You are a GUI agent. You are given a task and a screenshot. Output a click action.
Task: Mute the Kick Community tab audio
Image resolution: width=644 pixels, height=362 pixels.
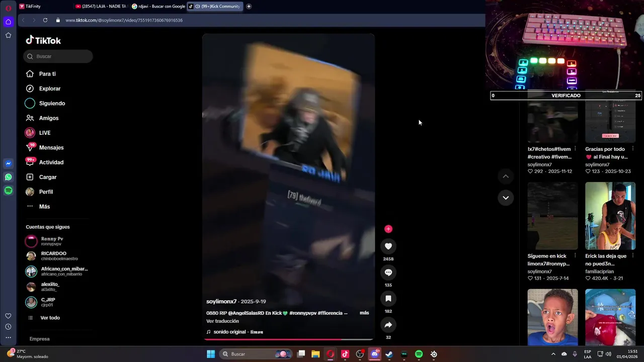(197, 7)
